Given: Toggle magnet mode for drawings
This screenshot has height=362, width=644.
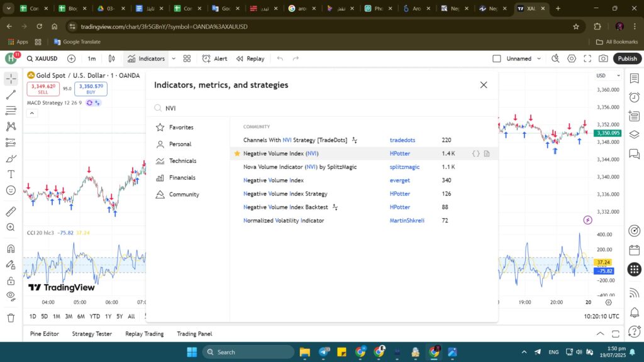Looking at the screenshot, I should click(11, 249).
